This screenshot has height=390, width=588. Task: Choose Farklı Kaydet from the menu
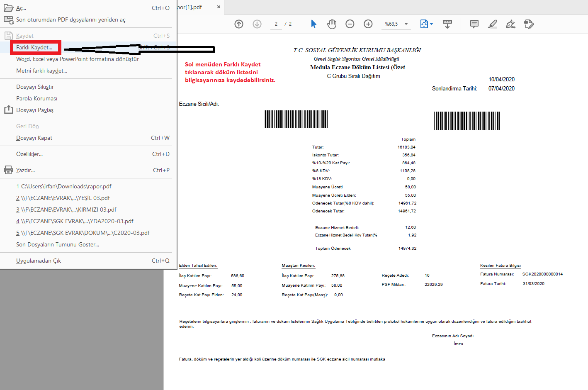coord(34,47)
